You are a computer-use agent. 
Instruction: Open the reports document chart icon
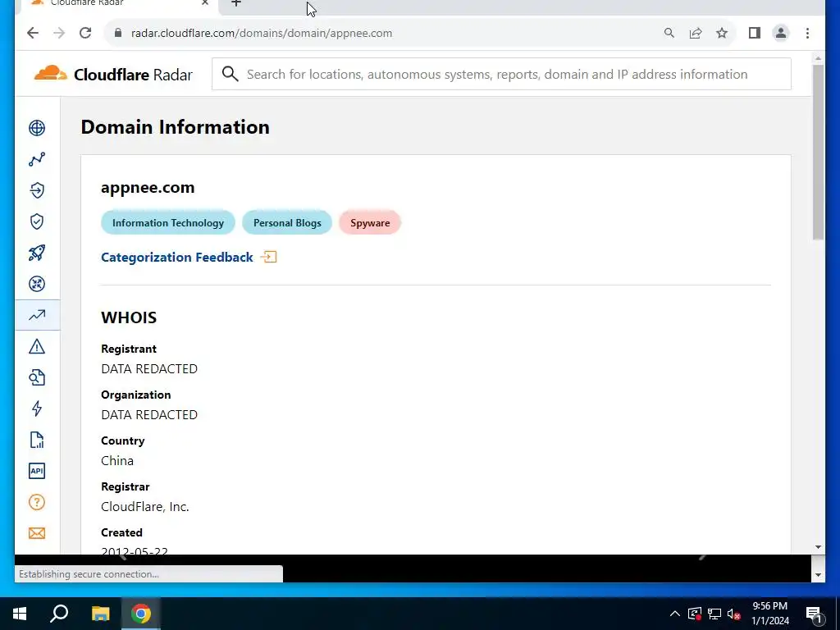(x=37, y=440)
